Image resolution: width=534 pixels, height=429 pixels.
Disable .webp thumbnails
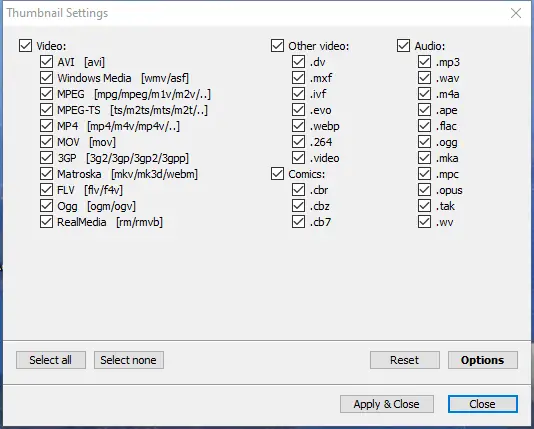click(x=298, y=126)
